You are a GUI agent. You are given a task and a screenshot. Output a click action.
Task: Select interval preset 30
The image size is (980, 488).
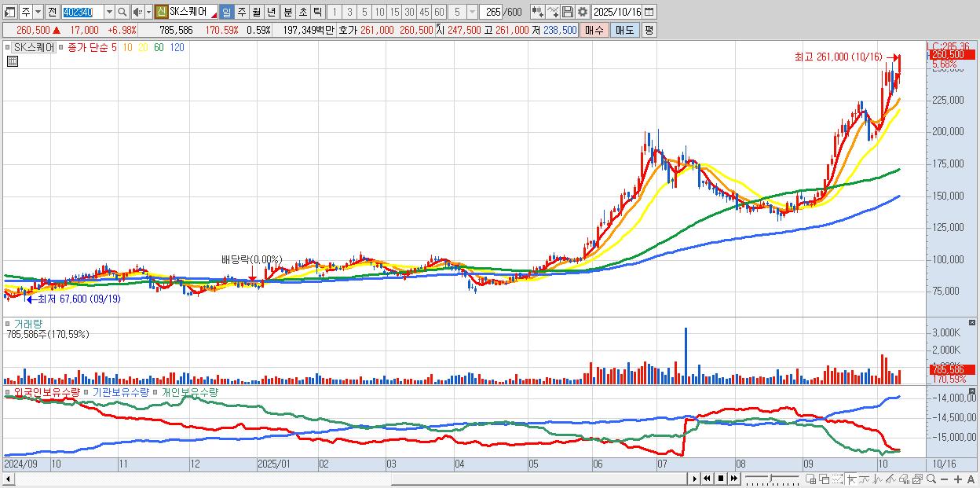pos(409,12)
